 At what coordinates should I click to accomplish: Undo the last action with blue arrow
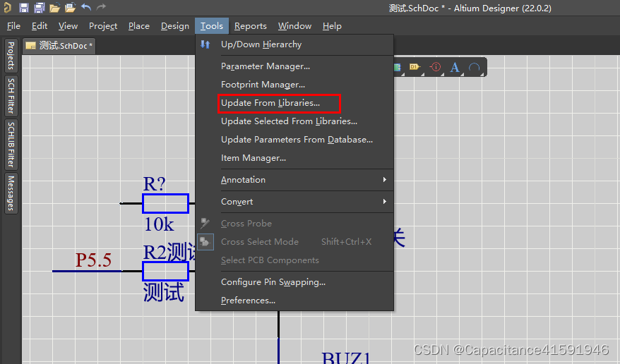point(86,7)
